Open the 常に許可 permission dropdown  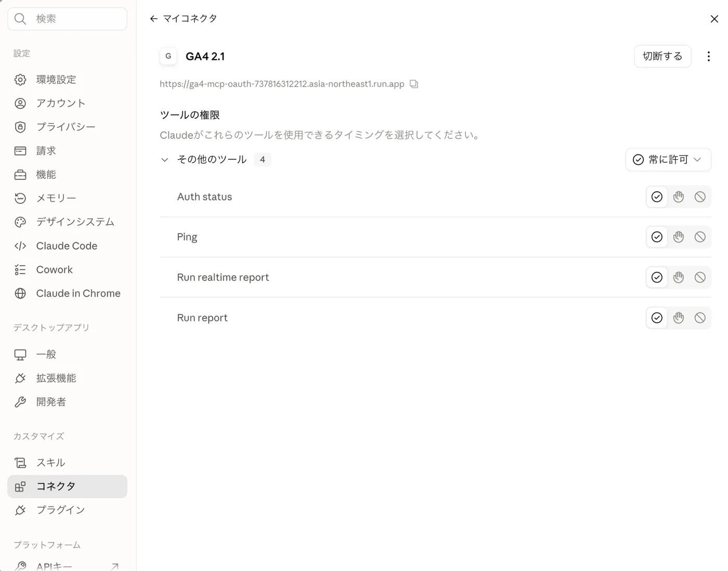[668, 160]
